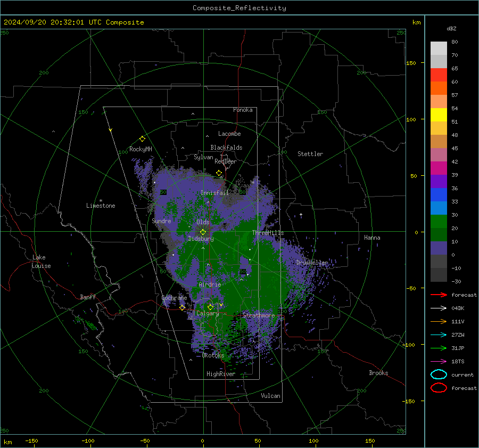Screen dimensions: 479x448
Task: Select the magenta swatch between 42 and 39 dBZ
Action: (439, 168)
